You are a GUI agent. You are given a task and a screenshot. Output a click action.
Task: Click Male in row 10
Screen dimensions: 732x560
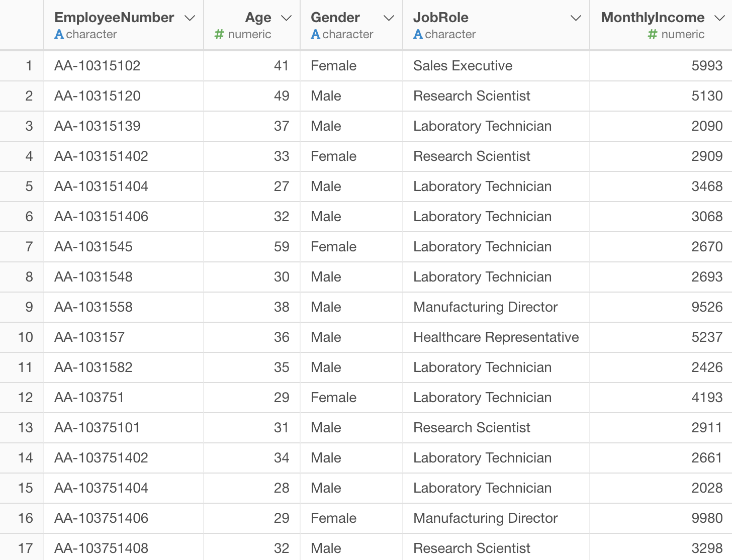(326, 337)
